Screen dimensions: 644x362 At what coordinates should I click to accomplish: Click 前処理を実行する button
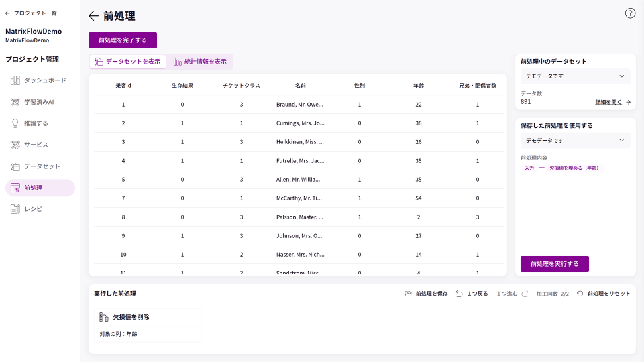tap(555, 264)
